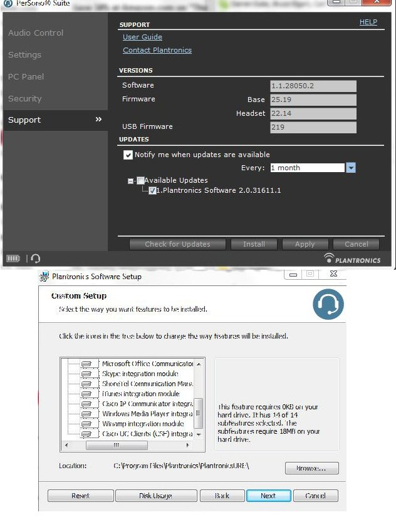Image resolution: width=396 pixels, height=532 pixels.
Task: Click the Plantronics logo
Action: click(352, 258)
